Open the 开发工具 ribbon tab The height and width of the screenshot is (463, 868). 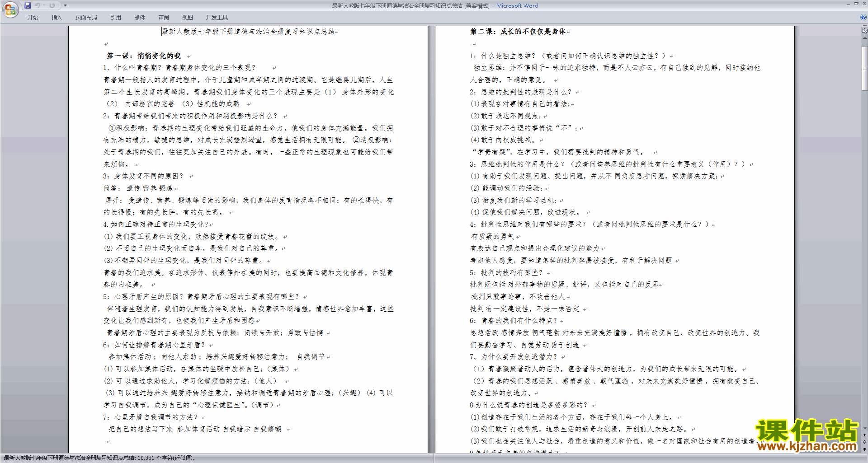(217, 17)
